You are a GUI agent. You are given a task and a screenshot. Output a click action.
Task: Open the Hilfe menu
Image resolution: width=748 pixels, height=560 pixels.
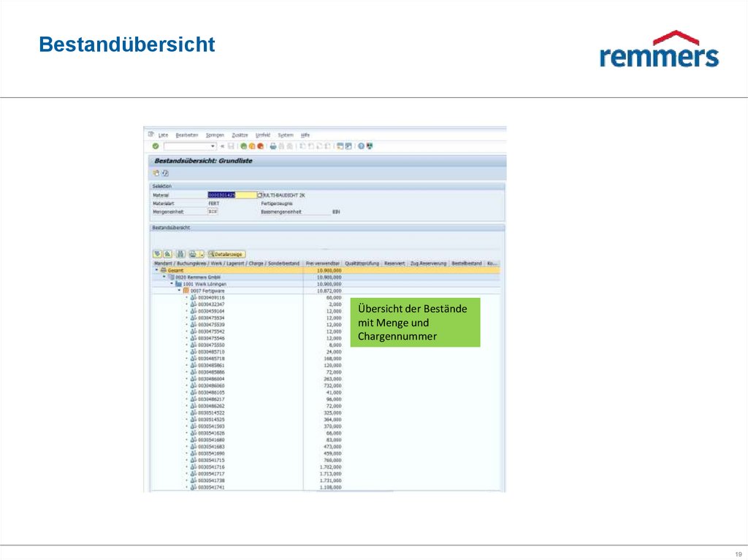(305, 135)
